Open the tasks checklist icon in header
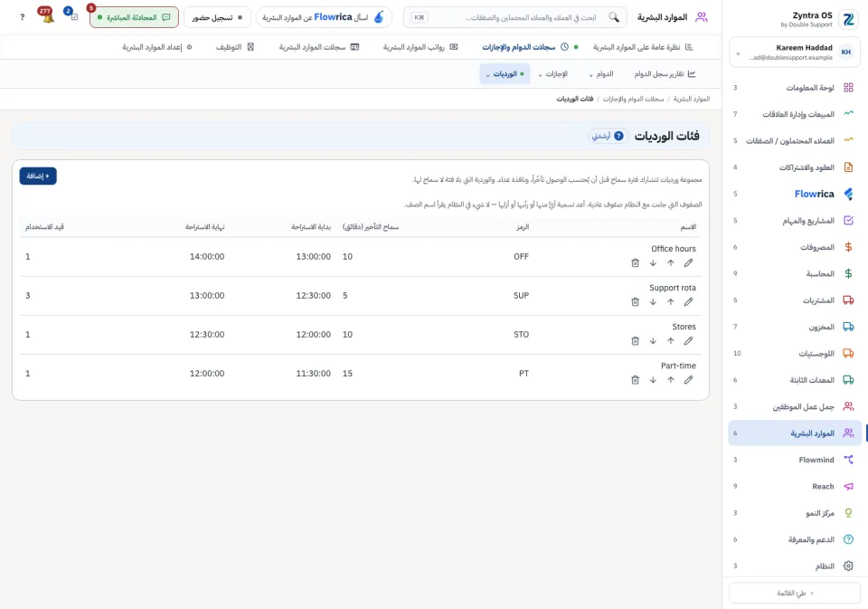This screenshot has height=609, width=868. coord(73,16)
